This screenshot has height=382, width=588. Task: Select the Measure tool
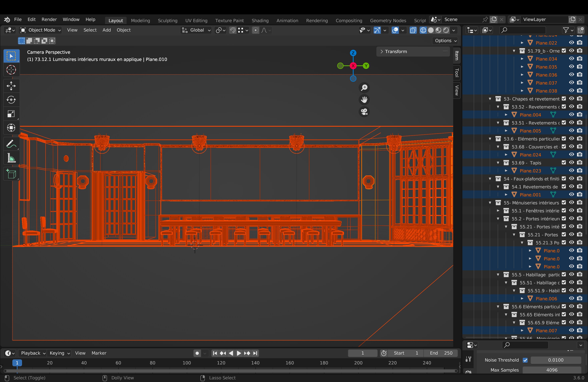pyautogui.click(x=11, y=158)
